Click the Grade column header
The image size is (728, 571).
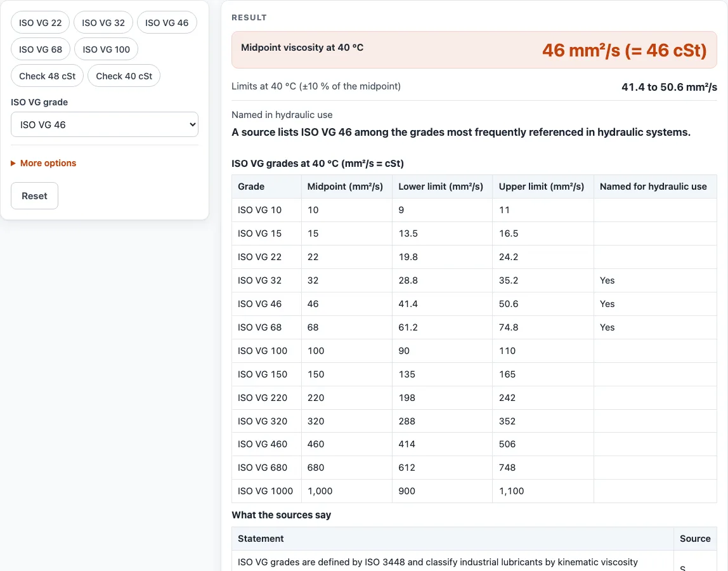point(266,187)
